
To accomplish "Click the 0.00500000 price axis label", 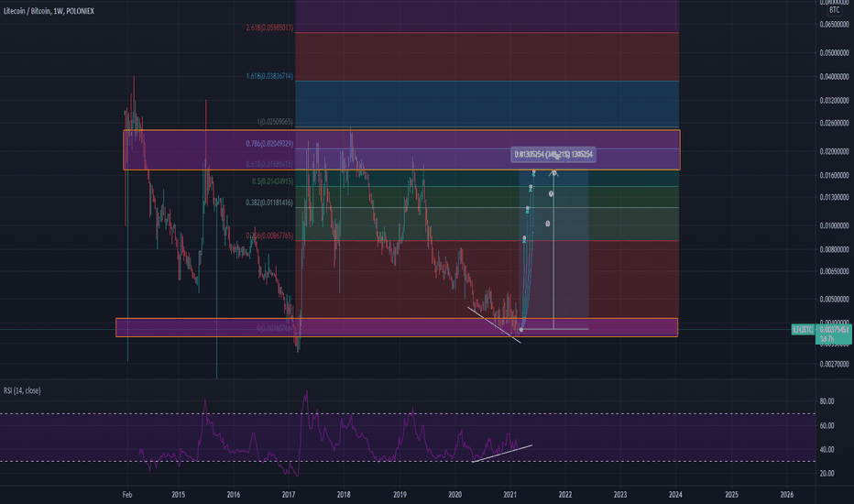I will (x=834, y=299).
